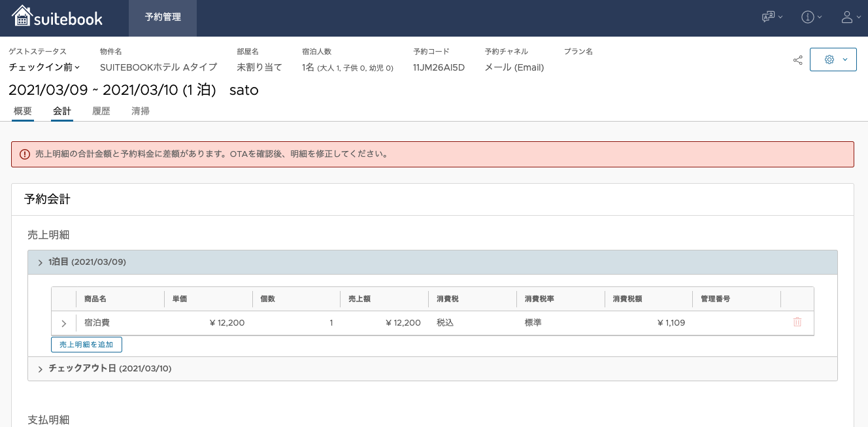
Task: Expand the チェックアウト日 (2021/03/10) section
Action: (x=432, y=369)
